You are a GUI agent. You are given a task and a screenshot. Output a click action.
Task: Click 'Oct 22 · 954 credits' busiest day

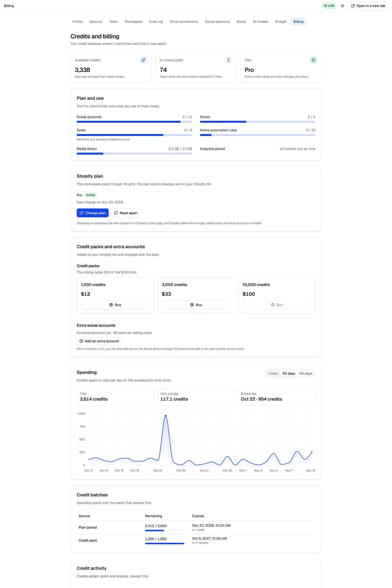pyautogui.click(x=261, y=399)
